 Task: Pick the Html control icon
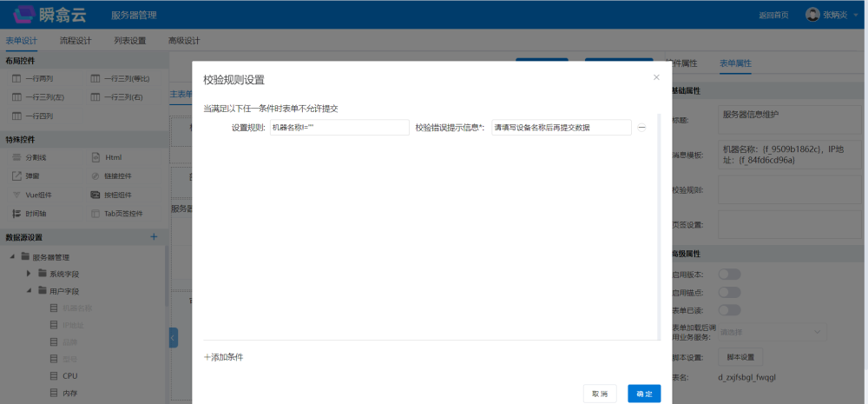click(96, 157)
